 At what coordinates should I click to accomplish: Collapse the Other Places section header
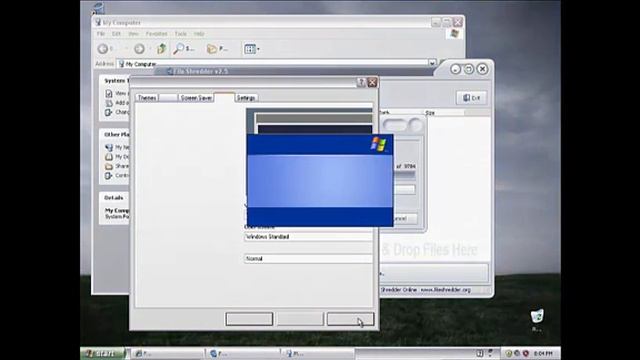click(x=115, y=134)
